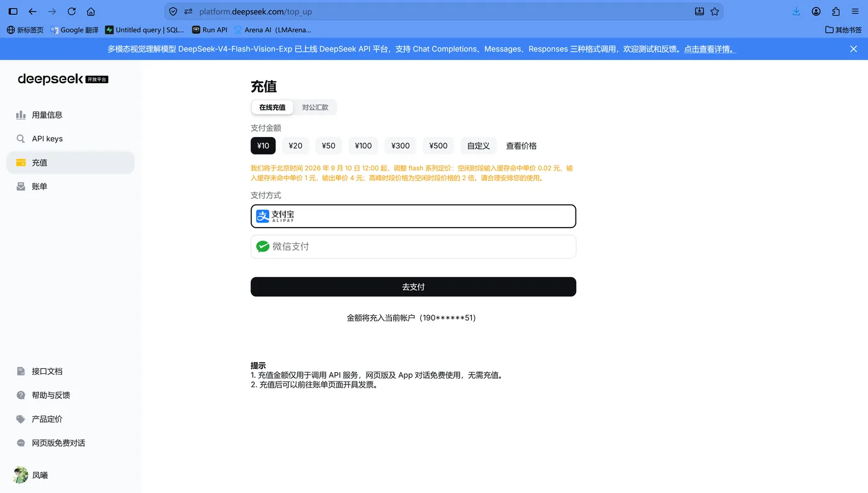Screen dimensions: 868x493
Task: Open the Run API bookmark
Action: point(210,30)
